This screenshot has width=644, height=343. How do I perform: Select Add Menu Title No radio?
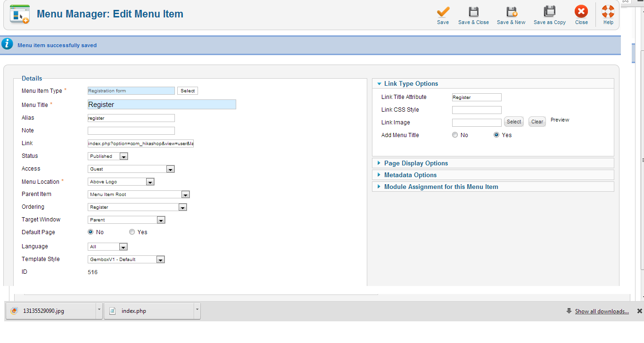455,135
